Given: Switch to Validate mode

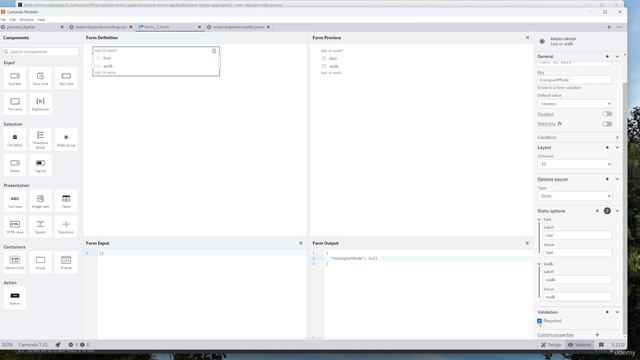Looking at the screenshot, I should click(x=580, y=345).
